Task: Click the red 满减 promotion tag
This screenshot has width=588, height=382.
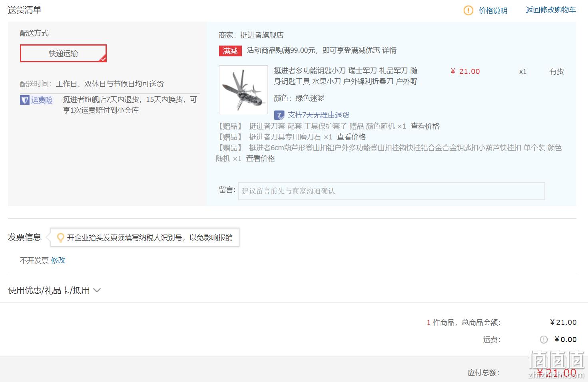Action: coord(230,51)
